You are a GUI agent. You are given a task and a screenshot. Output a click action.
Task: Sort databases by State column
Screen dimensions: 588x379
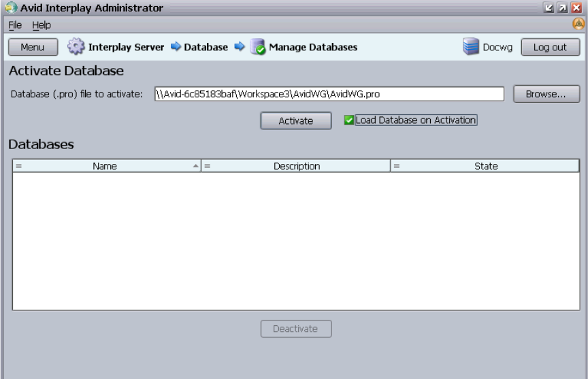[x=486, y=166]
